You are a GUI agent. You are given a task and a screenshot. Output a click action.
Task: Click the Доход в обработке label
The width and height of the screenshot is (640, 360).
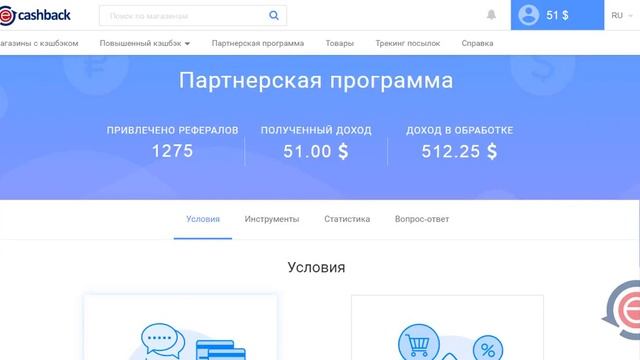tap(459, 130)
